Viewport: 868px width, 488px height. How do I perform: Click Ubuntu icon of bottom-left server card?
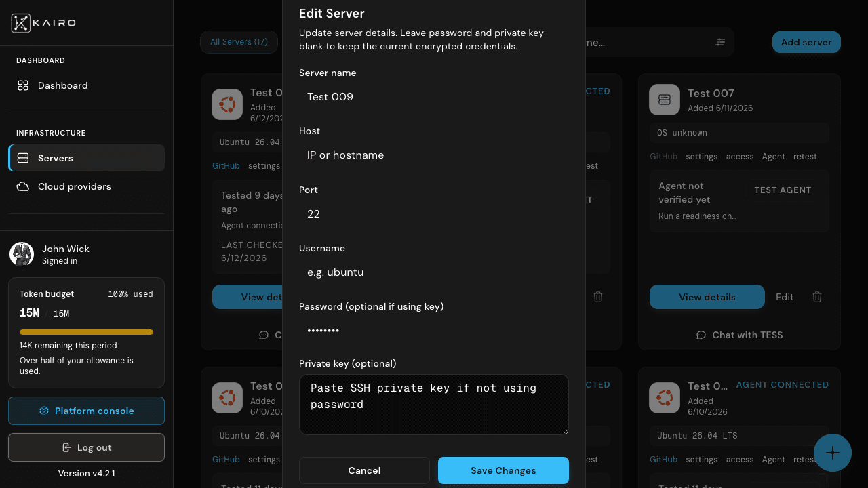pos(227,398)
